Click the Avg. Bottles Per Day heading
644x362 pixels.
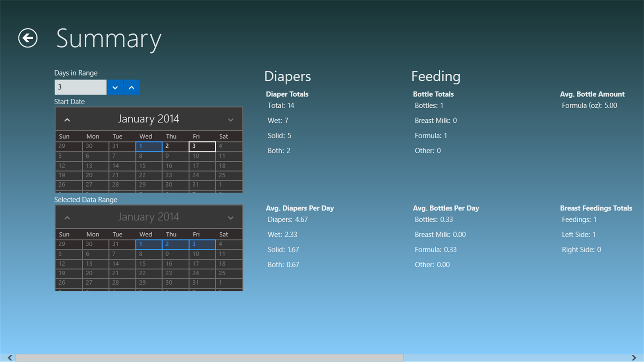tap(446, 208)
